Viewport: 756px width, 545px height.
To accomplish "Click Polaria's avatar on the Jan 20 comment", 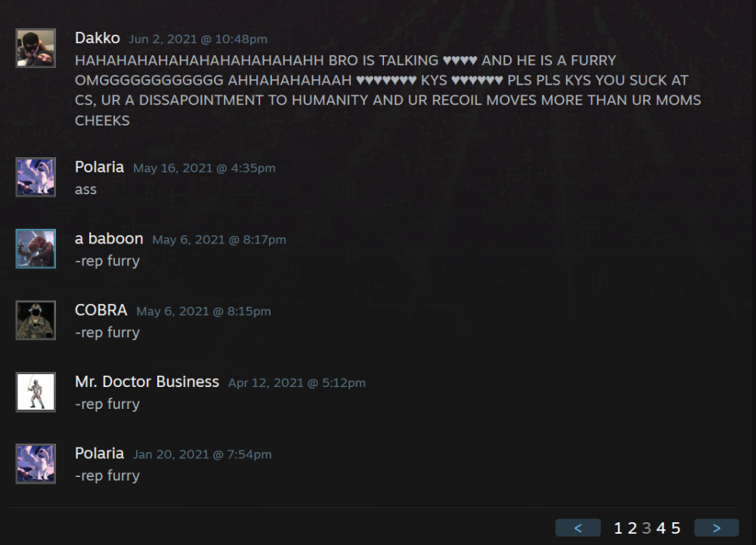I will pos(36,463).
